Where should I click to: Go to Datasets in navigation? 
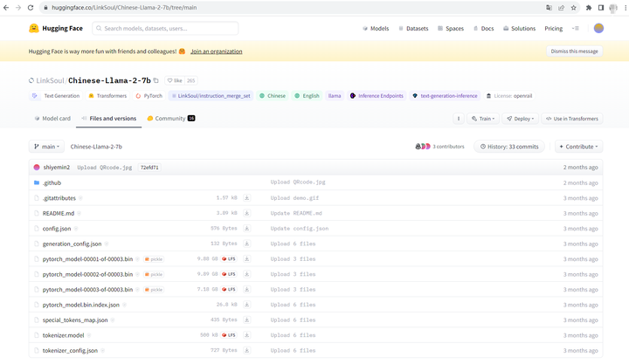coord(413,29)
